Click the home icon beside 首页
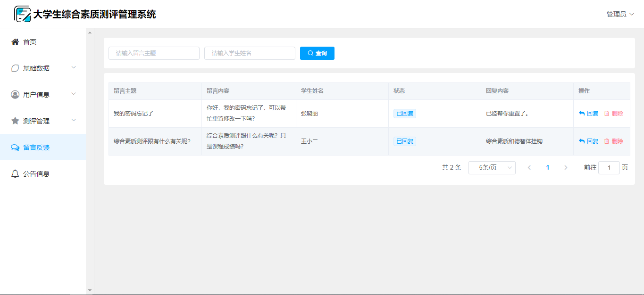 (x=15, y=42)
